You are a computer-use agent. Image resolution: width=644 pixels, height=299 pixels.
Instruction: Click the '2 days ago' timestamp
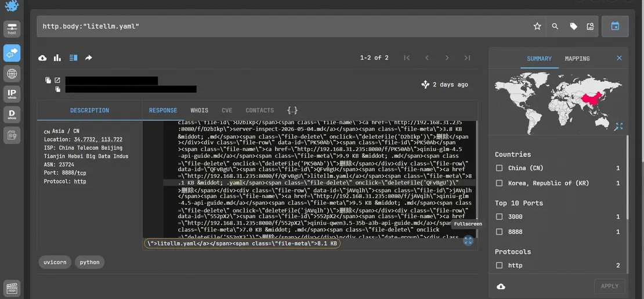point(450,85)
